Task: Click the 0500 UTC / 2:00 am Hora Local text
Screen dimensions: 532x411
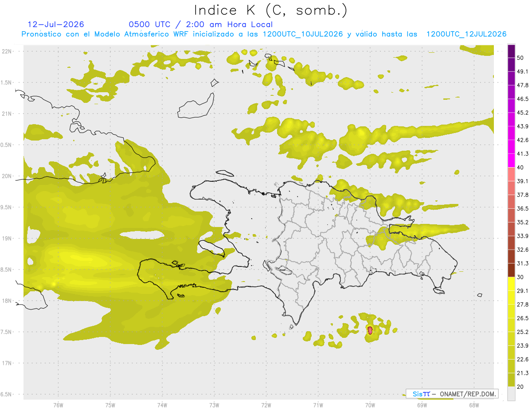Action: (x=200, y=24)
